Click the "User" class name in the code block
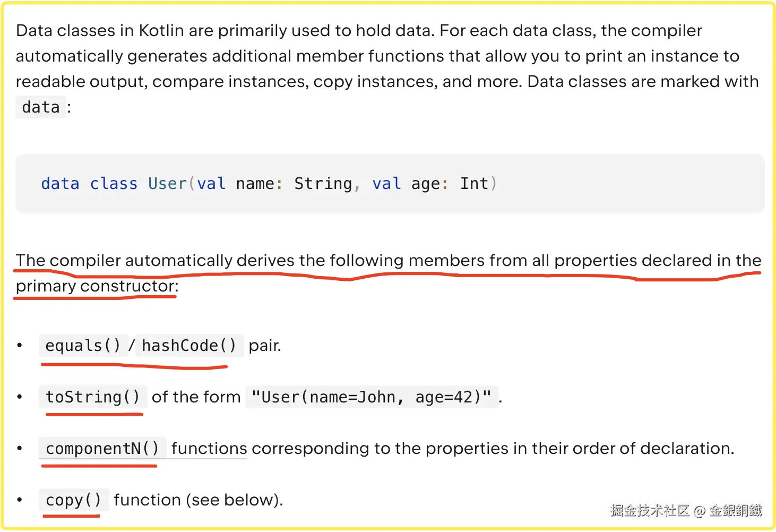Image resolution: width=776 pixels, height=532 pixels. [167, 184]
